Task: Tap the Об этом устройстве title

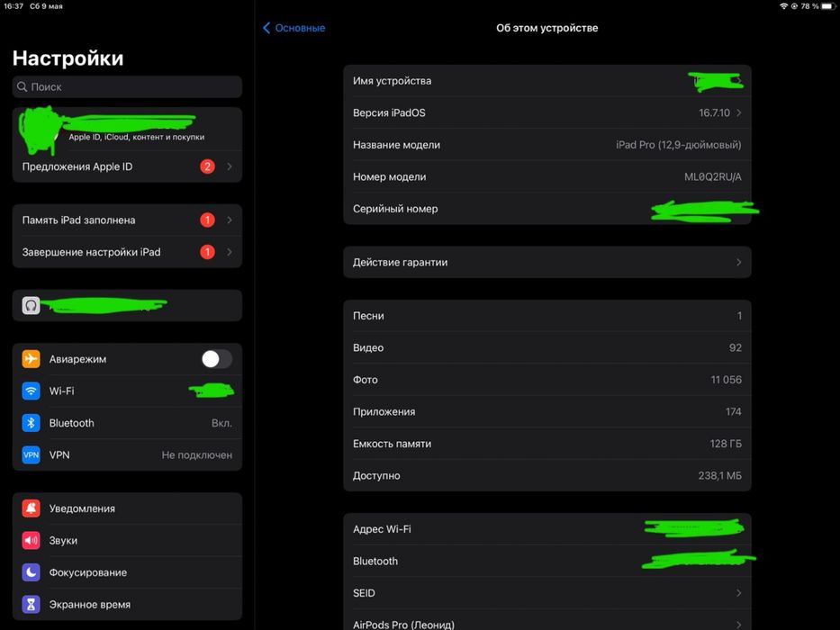Action: pyautogui.click(x=547, y=28)
